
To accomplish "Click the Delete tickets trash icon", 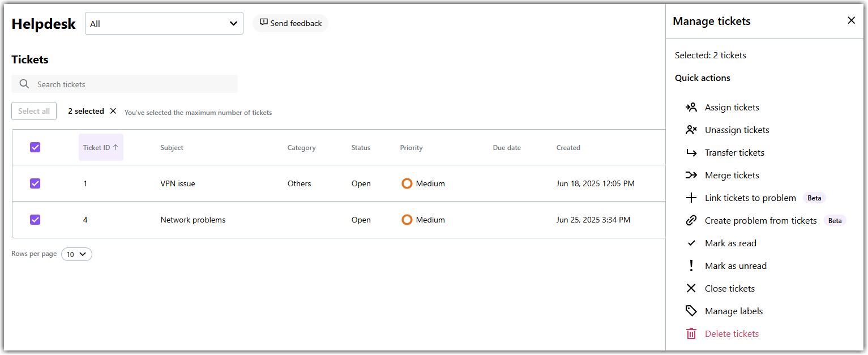I will tap(691, 333).
